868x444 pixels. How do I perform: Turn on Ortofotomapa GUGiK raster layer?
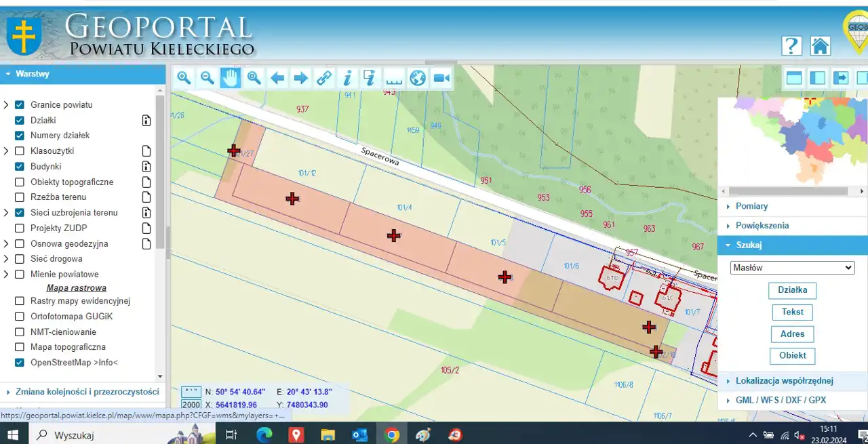tap(20, 317)
